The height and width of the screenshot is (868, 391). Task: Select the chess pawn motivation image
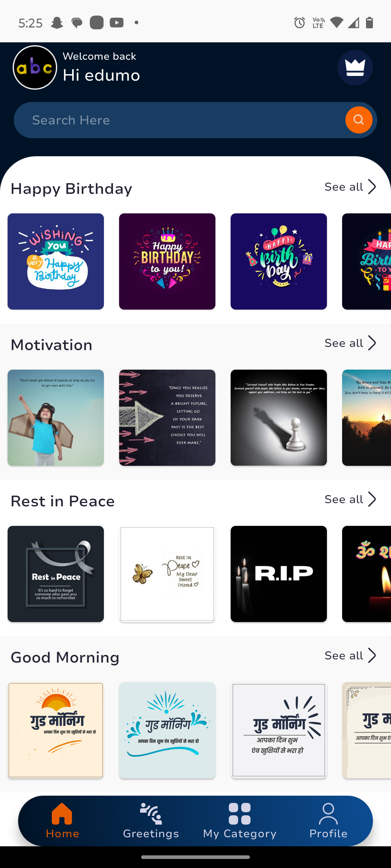279,418
